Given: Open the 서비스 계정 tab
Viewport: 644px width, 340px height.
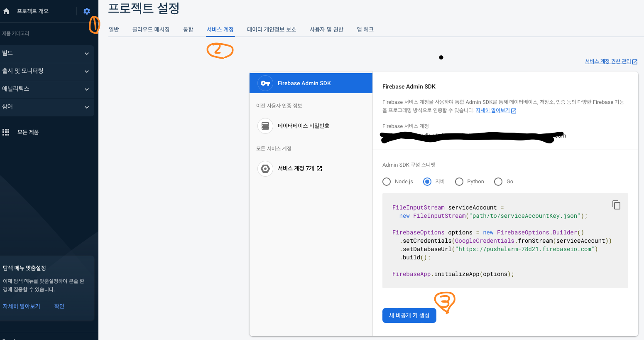Looking at the screenshot, I should (220, 30).
